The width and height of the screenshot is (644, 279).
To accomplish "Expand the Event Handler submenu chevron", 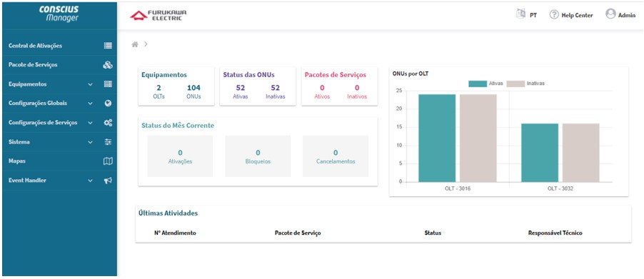I will [x=91, y=181].
